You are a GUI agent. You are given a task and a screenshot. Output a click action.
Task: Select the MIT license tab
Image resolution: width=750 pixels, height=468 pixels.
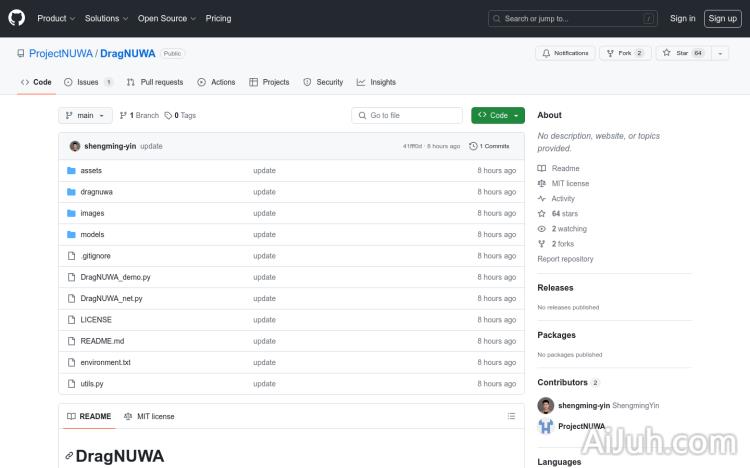(x=149, y=416)
